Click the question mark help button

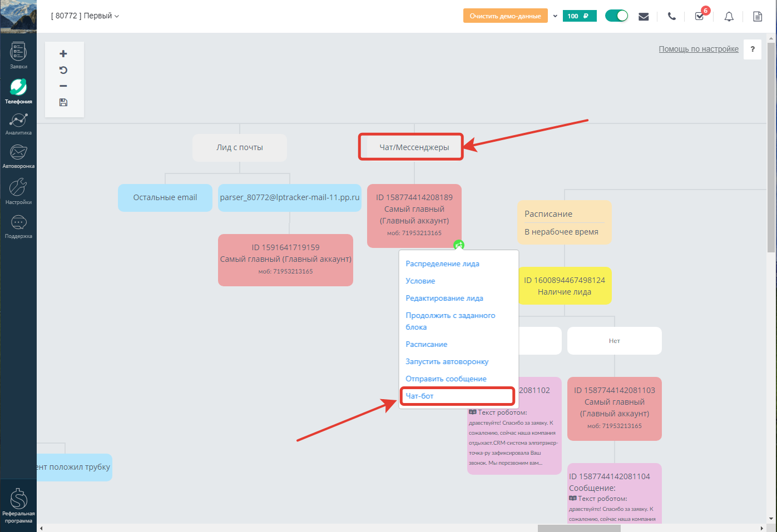click(x=753, y=49)
